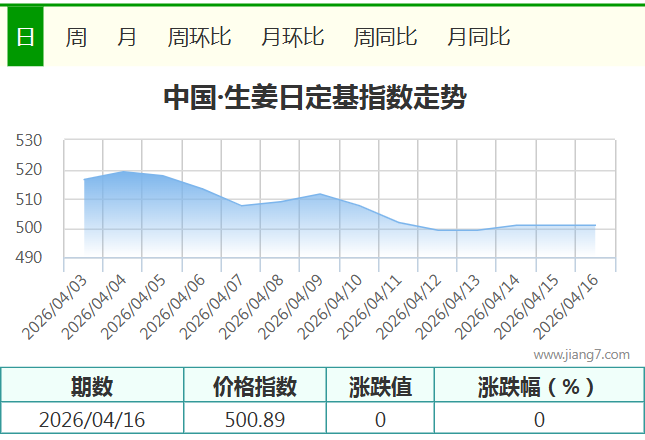The image size is (645, 440).
Task: Open the 周同比 tab
Action: [385, 37]
